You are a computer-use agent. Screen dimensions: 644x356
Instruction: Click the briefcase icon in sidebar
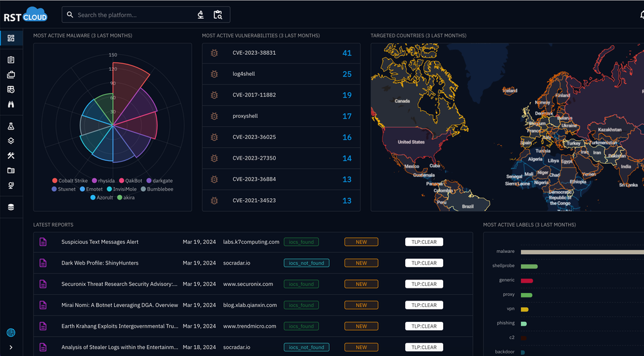(11, 75)
